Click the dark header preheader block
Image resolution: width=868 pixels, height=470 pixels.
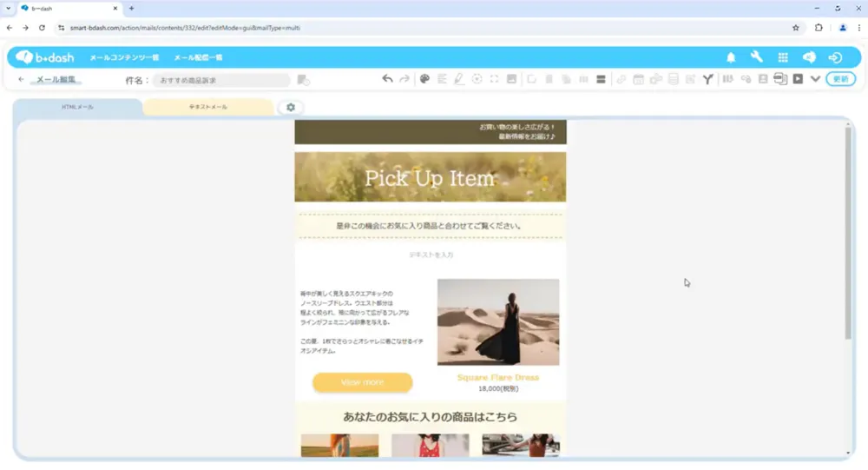431,132
